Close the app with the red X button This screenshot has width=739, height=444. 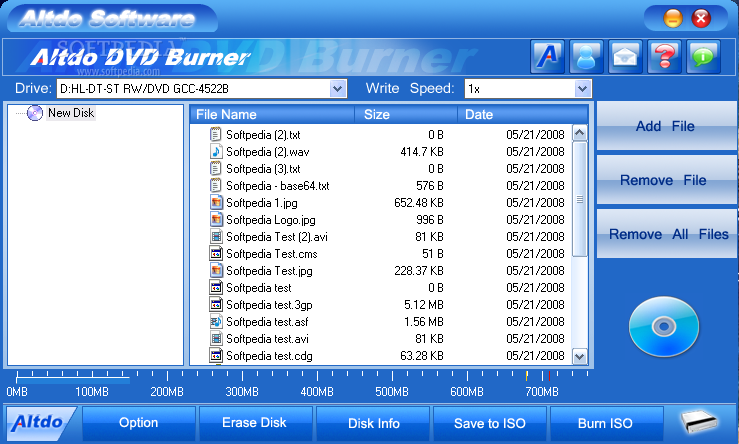coord(701,18)
